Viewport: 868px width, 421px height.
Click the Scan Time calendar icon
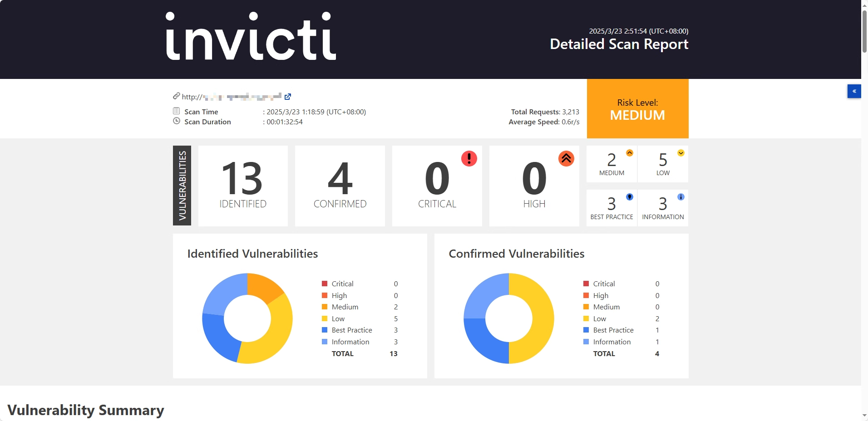tap(177, 111)
